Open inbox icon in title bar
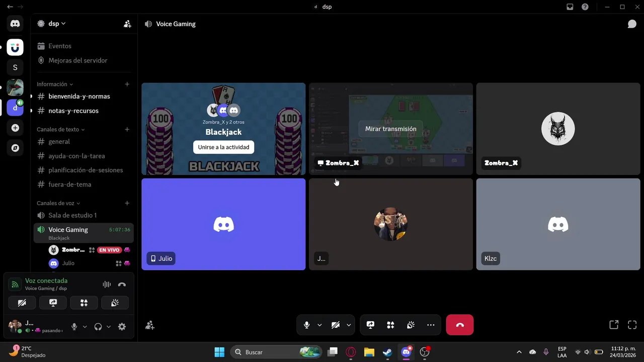This screenshot has width=644, height=362. (570, 7)
